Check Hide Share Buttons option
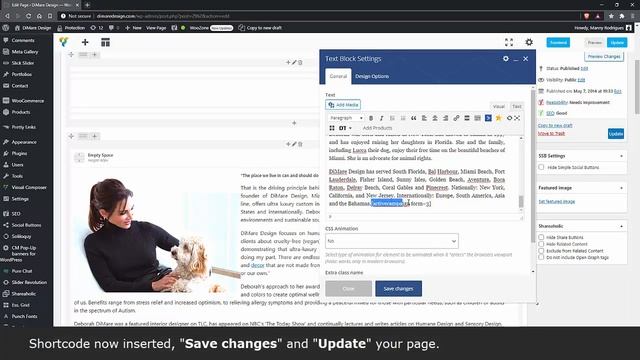The width and height of the screenshot is (640, 360). coord(541,237)
